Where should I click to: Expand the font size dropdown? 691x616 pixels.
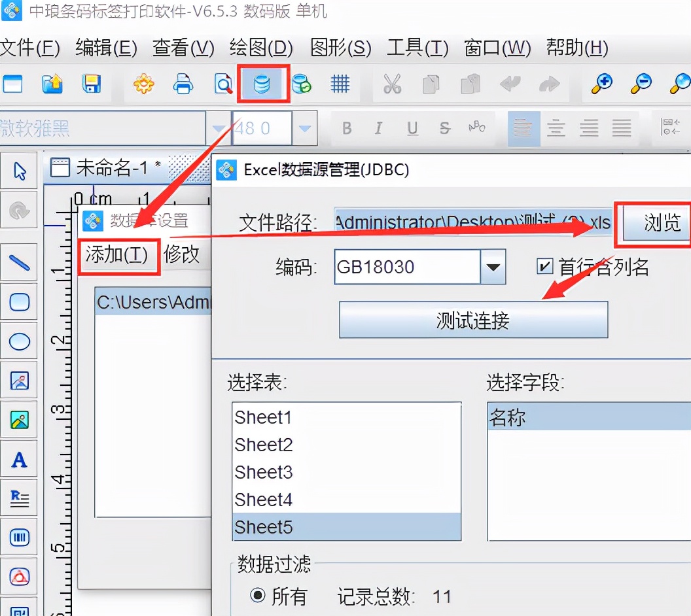304,128
